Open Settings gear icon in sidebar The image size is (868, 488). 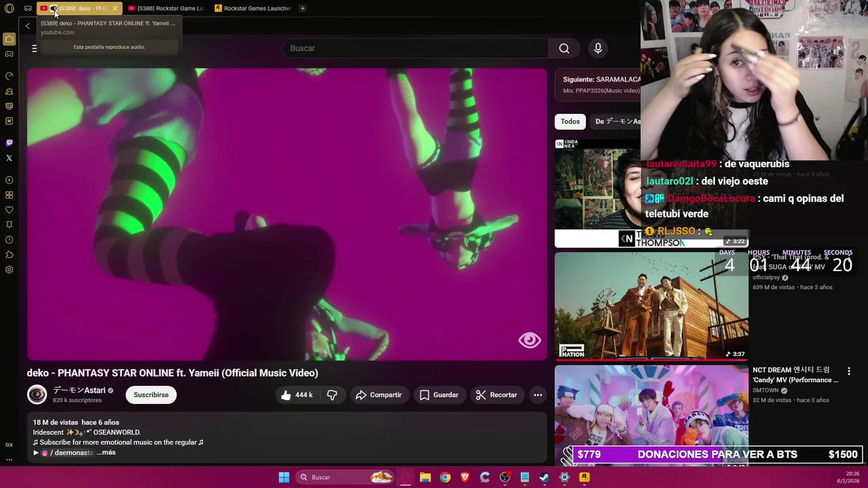click(9, 269)
